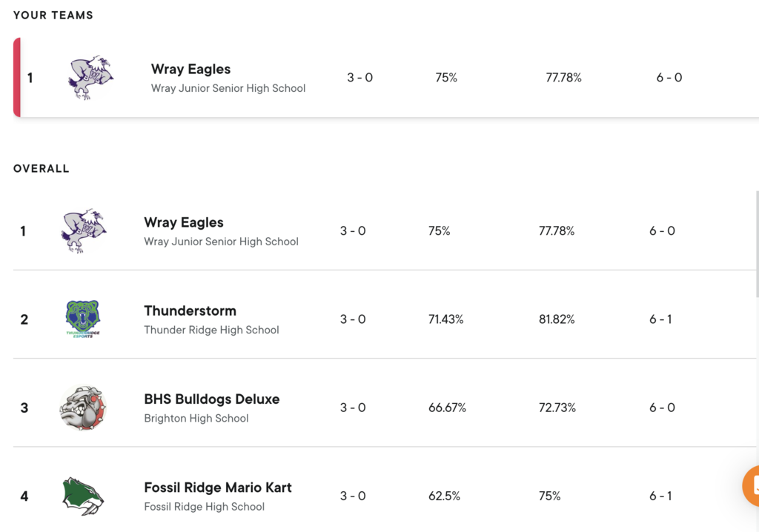Viewport: 759px width, 532px height.
Task: Open the Fossil Ridge Mario Kart team page
Action: point(217,488)
